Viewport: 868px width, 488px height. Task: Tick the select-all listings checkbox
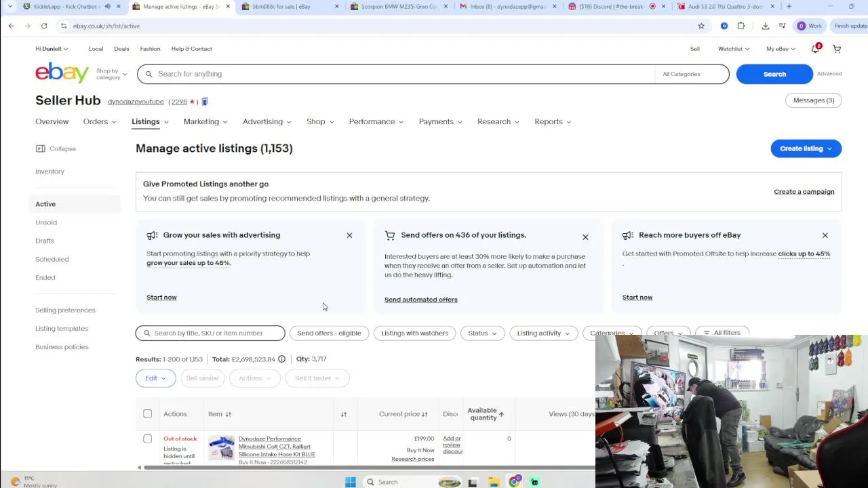point(147,413)
